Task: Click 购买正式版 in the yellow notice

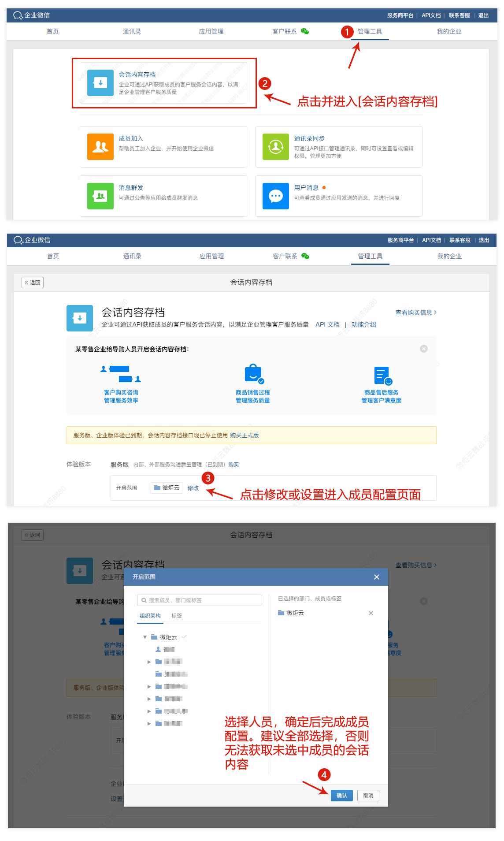Action: point(245,435)
